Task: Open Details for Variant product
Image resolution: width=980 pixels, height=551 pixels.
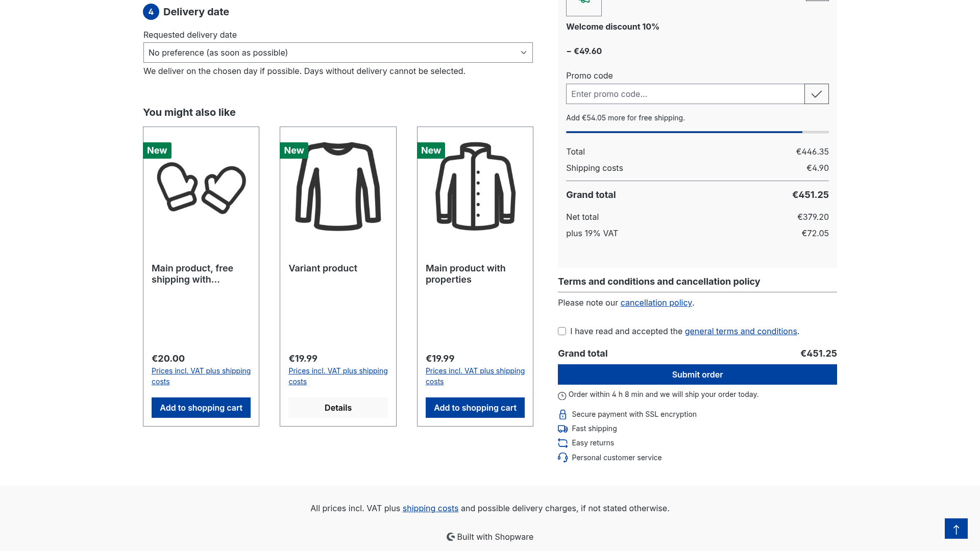Action: pyautogui.click(x=338, y=408)
